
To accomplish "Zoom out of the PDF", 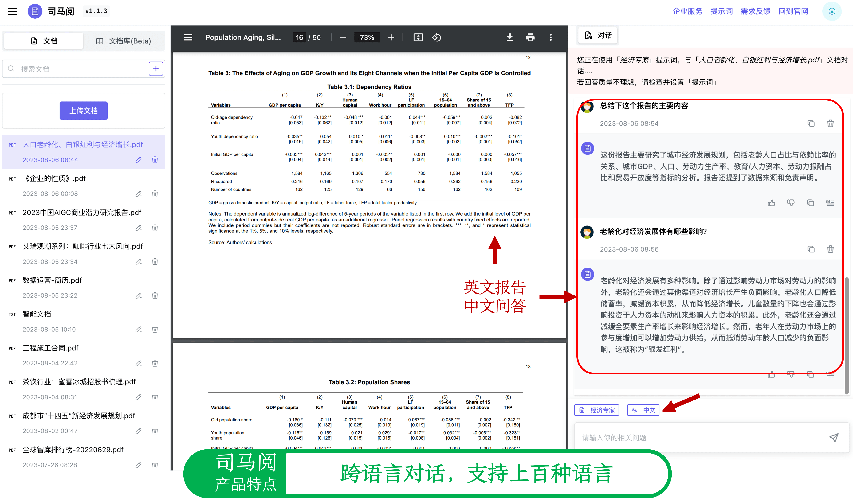I will 343,37.
